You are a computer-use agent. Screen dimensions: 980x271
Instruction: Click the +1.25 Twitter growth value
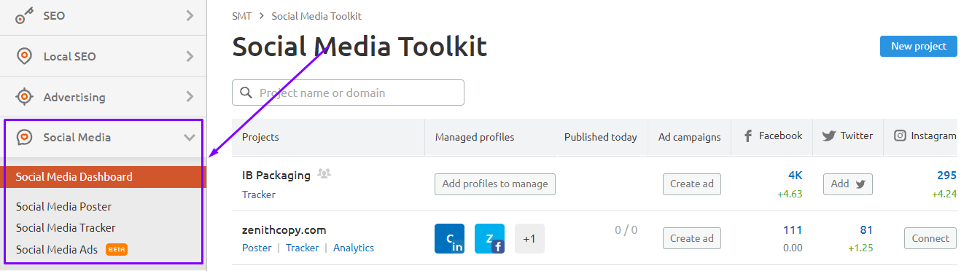pyautogui.click(x=860, y=248)
